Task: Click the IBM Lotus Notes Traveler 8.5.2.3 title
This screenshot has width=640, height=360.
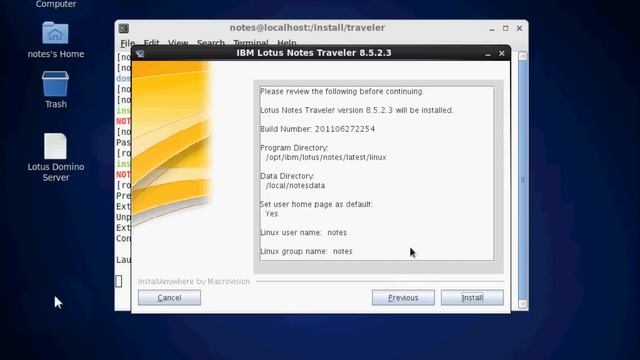Action: (314, 53)
